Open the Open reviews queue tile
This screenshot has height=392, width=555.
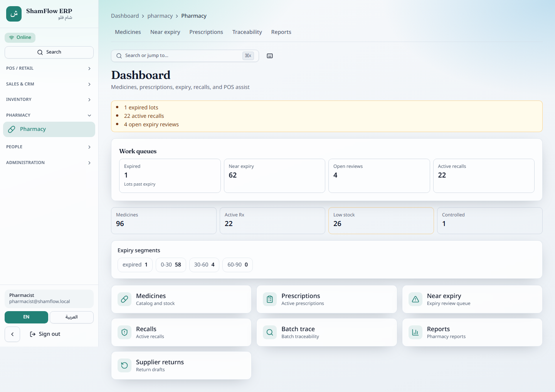click(379, 176)
